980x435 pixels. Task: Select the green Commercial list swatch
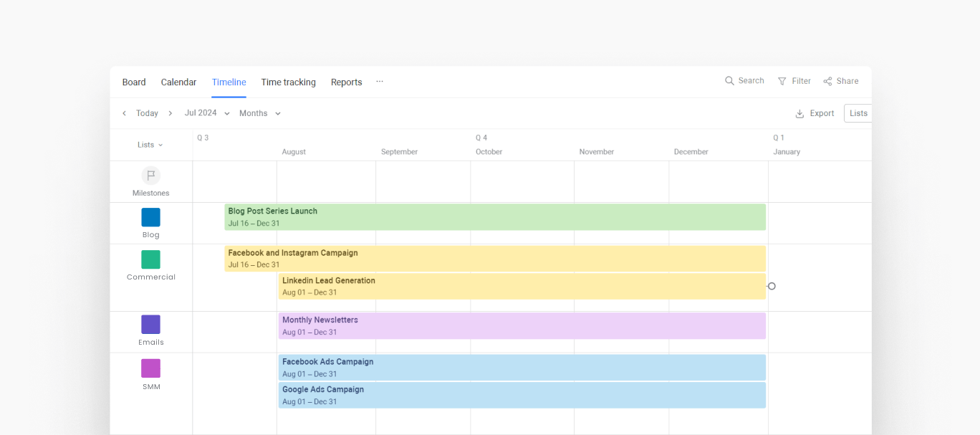(150, 259)
